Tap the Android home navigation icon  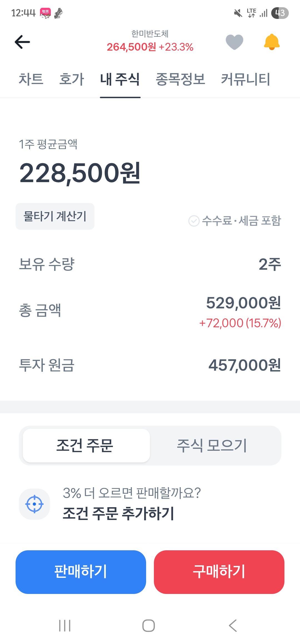coord(149,626)
